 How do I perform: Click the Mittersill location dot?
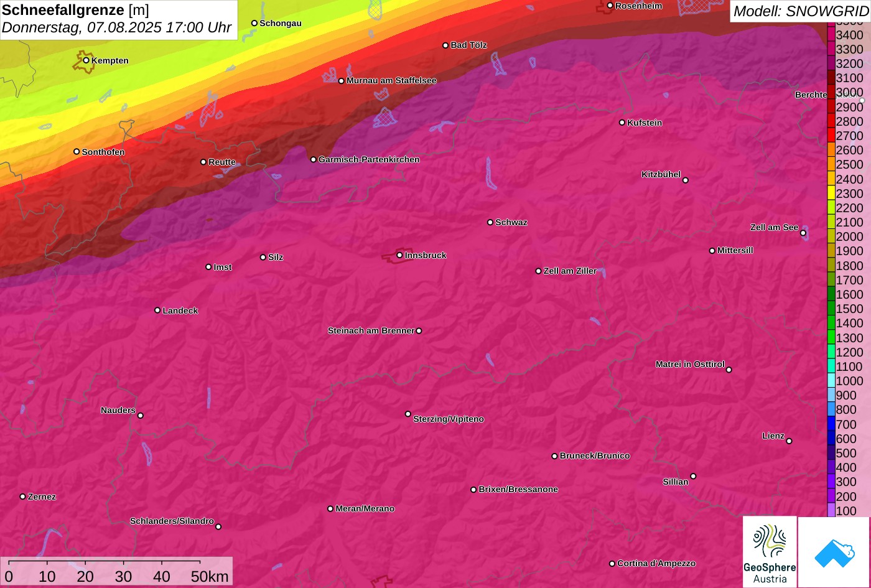tap(712, 251)
